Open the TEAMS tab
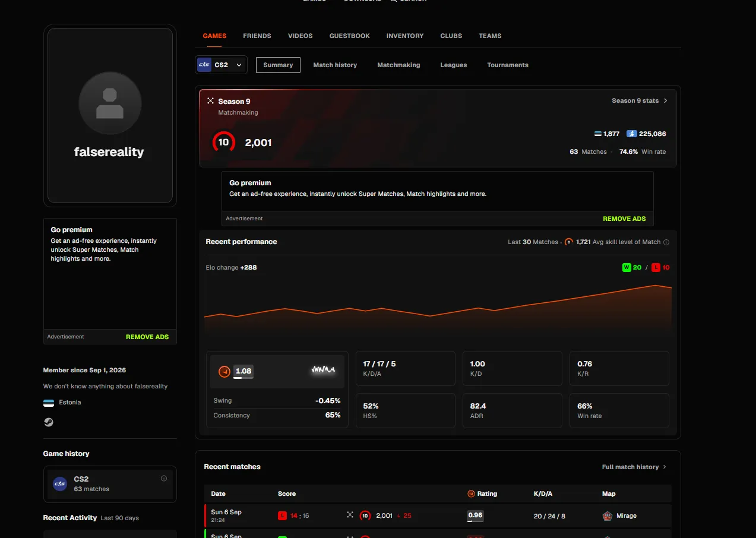The width and height of the screenshot is (756, 538). click(x=490, y=36)
